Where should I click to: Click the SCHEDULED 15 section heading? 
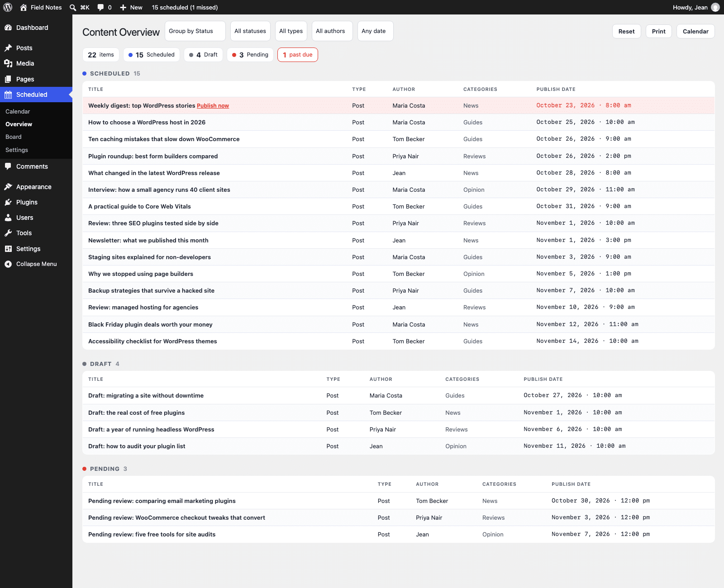[111, 73]
